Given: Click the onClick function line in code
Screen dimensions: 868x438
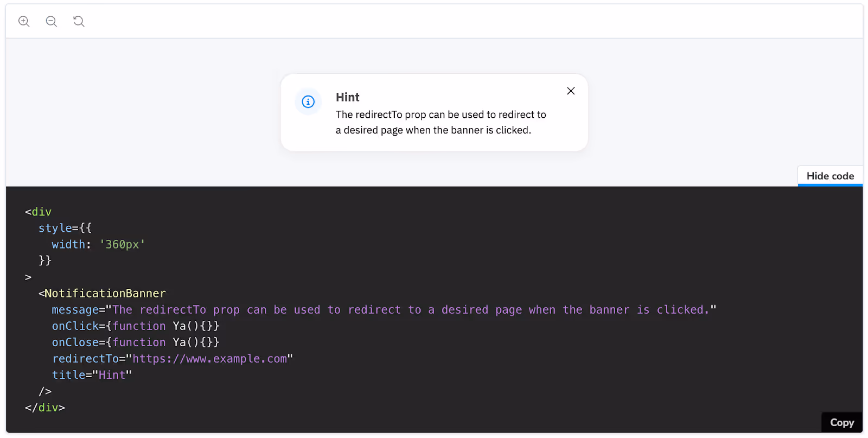Looking at the screenshot, I should point(136,326).
